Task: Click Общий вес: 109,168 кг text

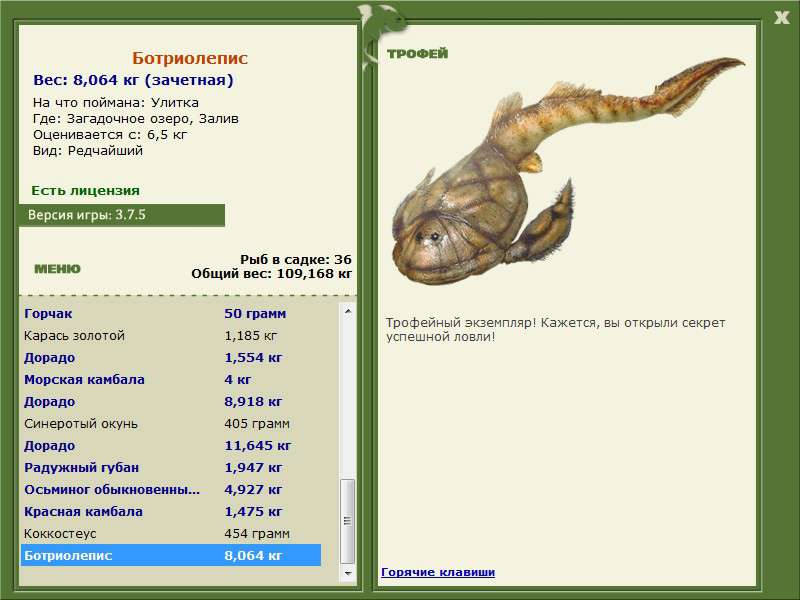Action: click(271, 273)
